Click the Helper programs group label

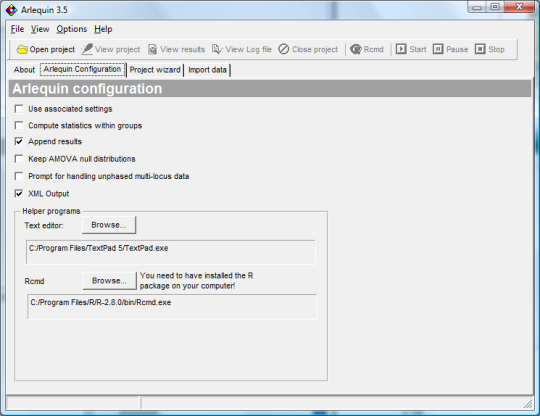(51, 211)
